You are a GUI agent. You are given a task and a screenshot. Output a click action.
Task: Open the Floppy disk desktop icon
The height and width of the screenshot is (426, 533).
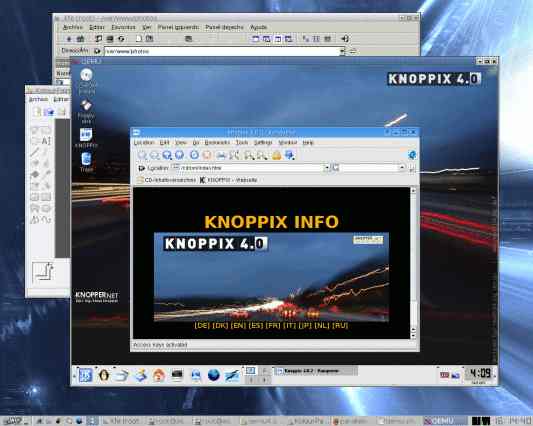pos(86,111)
